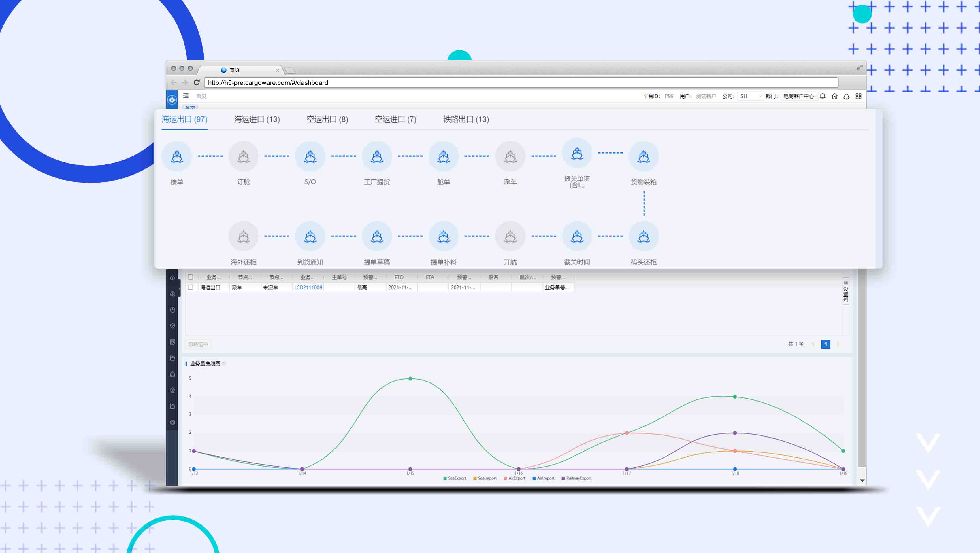Expand the 设置列 column settings panel

point(846,292)
